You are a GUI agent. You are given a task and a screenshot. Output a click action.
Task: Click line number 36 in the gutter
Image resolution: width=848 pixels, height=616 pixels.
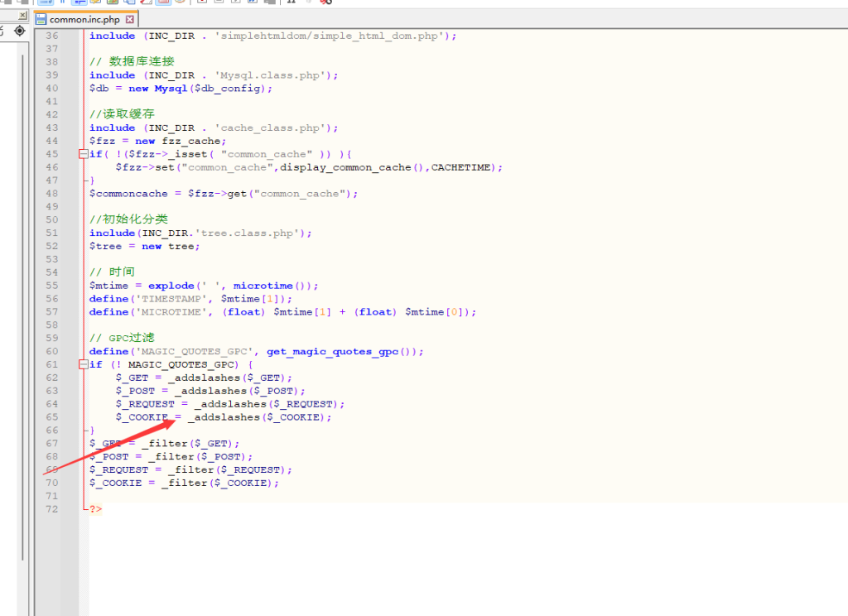[51, 36]
